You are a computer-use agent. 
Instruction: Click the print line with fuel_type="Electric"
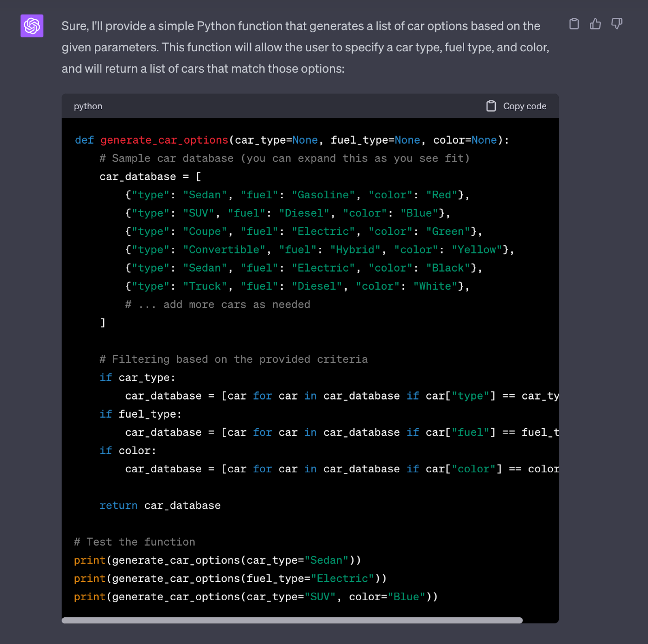230,578
